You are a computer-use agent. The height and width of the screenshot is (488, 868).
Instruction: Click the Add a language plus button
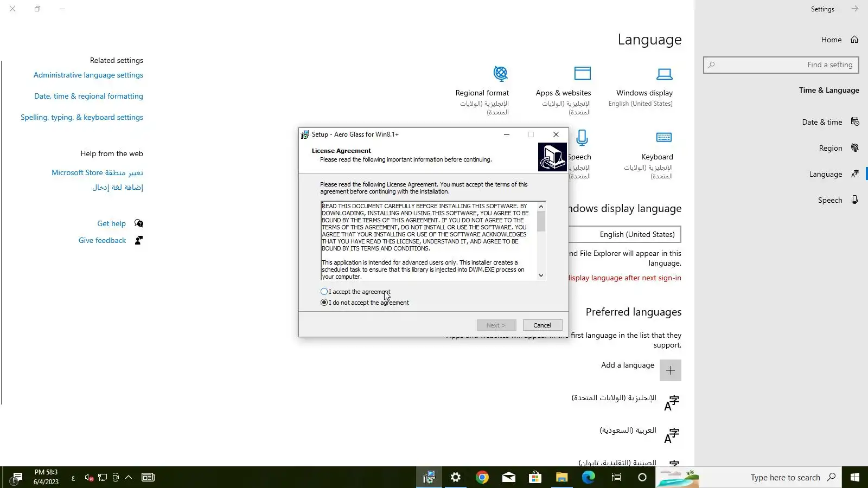(671, 370)
